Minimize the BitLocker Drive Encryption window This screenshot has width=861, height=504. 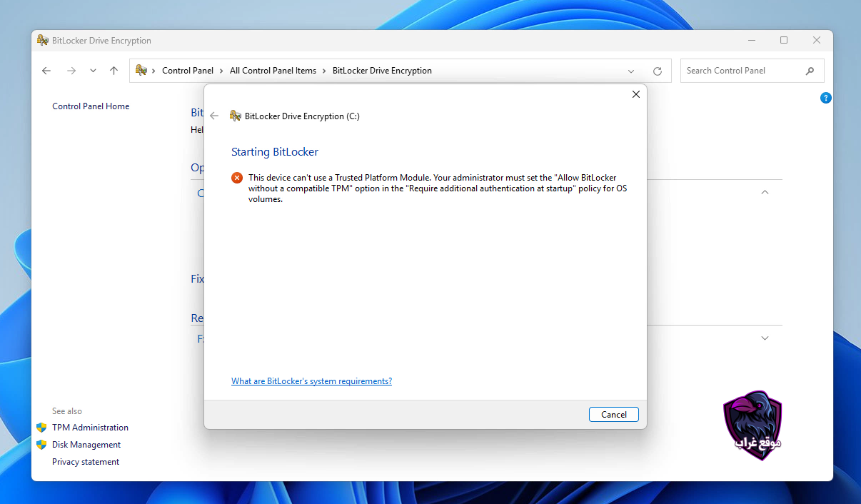tap(750, 41)
